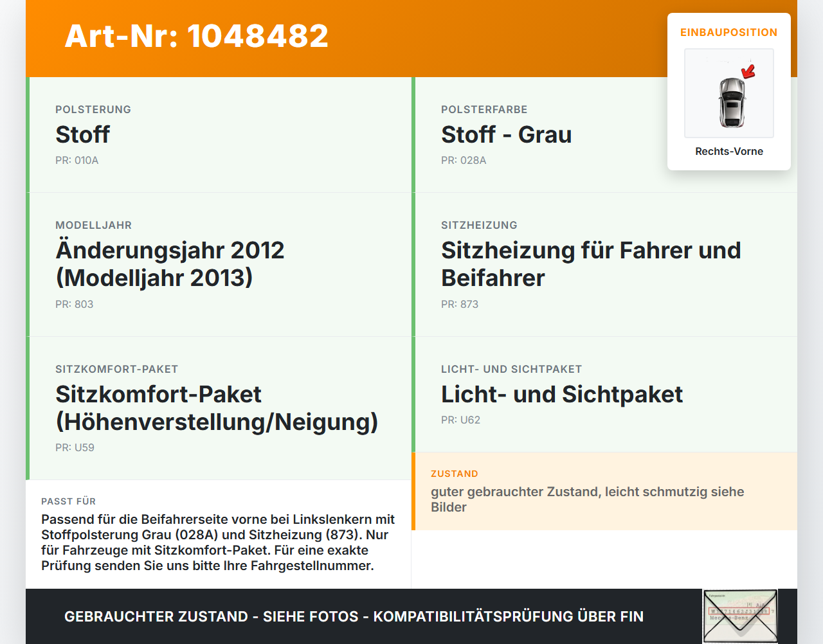Click the POLSTERFARBE label

(x=484, y=109)
